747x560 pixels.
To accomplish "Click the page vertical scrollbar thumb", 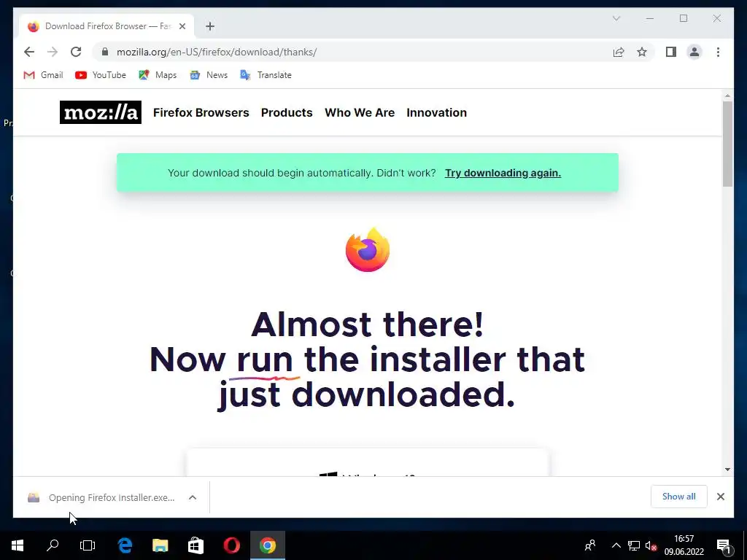I will point(727,144).
